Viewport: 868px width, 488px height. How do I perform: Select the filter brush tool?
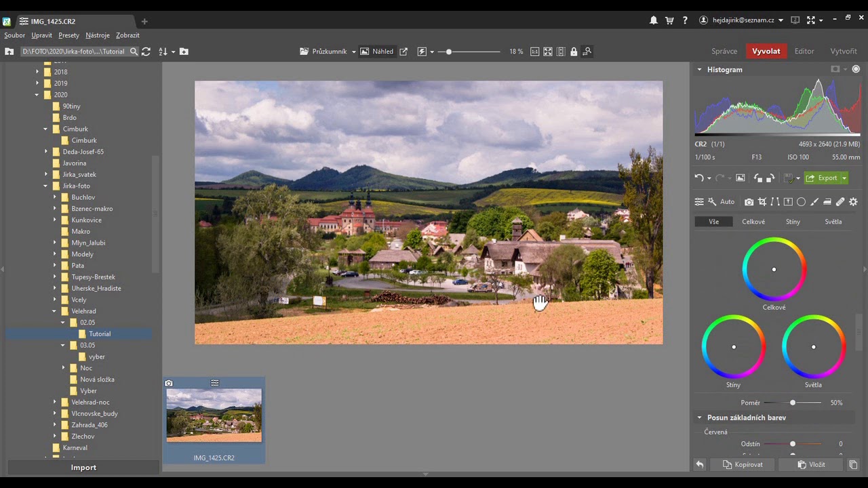tap(814, 202)
